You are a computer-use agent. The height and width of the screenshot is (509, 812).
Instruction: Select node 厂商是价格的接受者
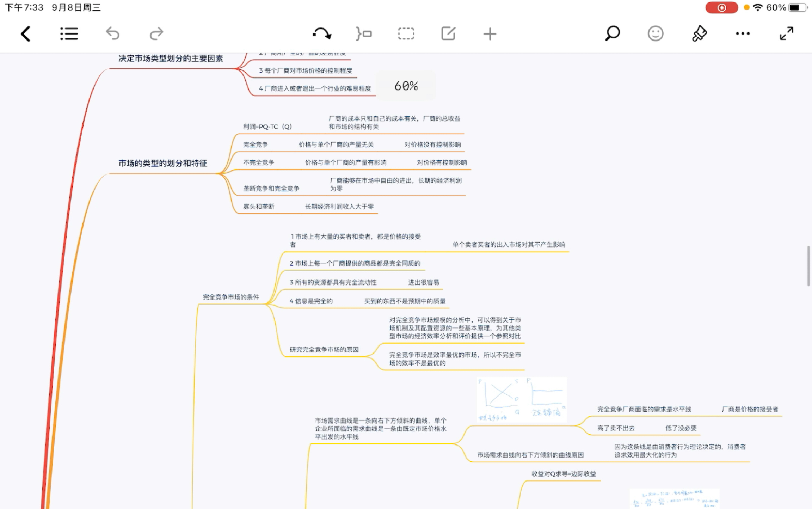tap(750, 409)
